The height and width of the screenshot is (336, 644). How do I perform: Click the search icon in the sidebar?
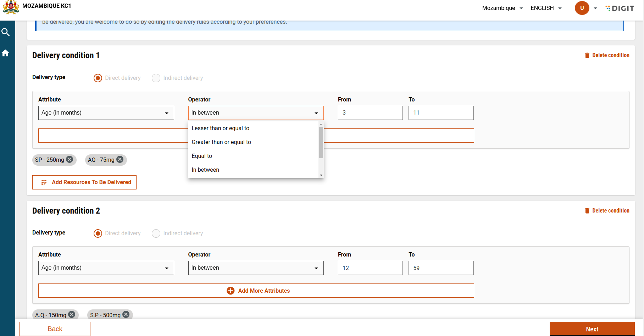(5, 32)
